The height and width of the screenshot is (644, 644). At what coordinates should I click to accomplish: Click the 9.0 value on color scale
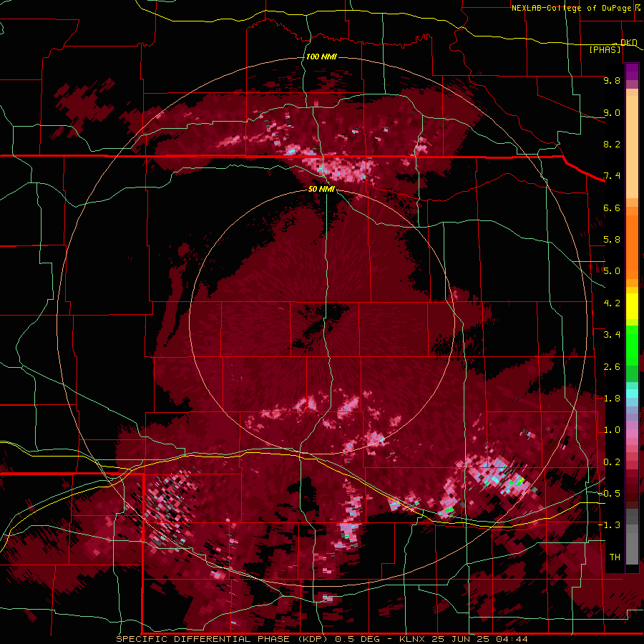(612, 112)
